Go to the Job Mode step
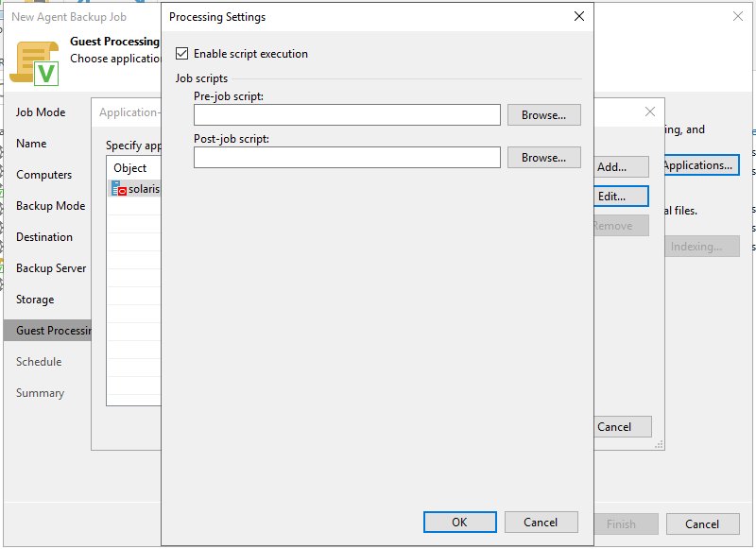 click(41, 112)
